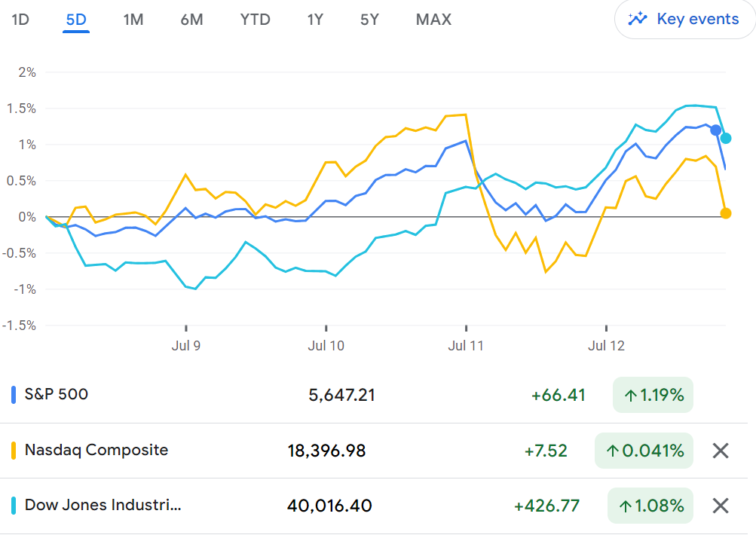Click the Jul 11 axis label

[x=465, y=346]
